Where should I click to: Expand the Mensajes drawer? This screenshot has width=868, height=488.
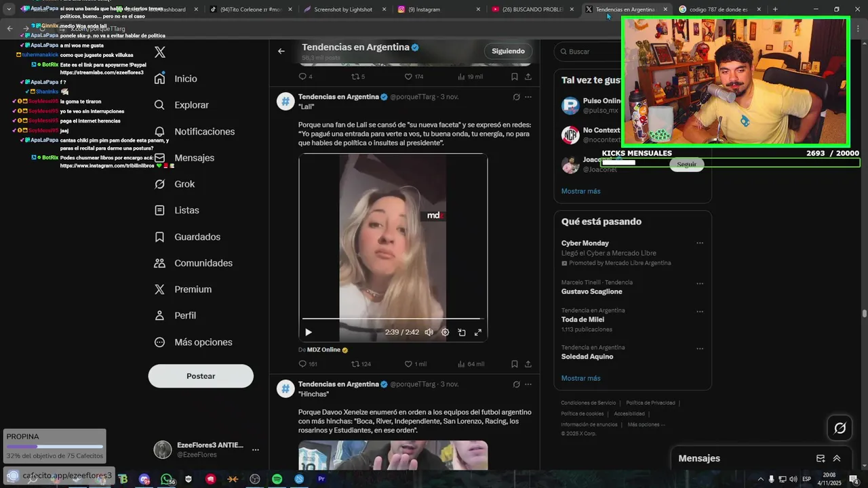[x=837, y=459]
